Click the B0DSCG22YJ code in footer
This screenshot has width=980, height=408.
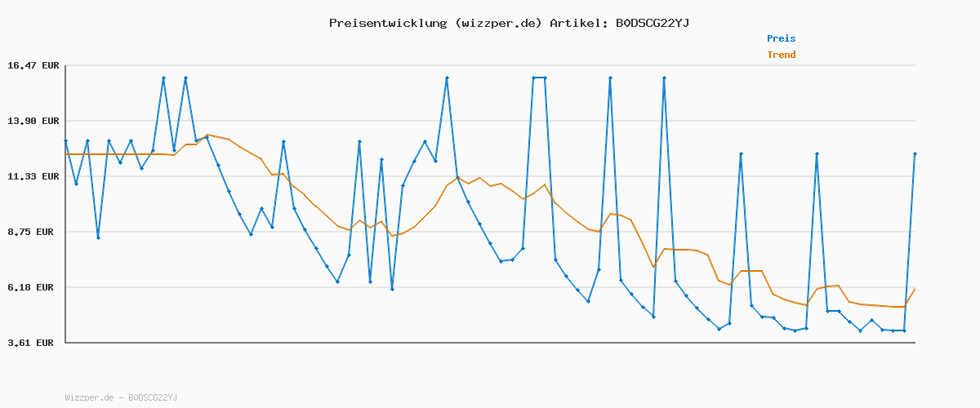click(153, 397)
